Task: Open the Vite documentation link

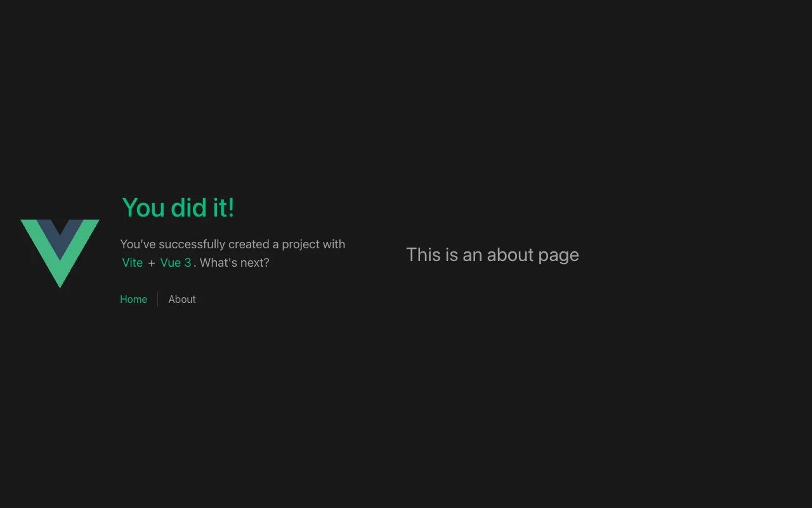Action: pyautogui.click(x=133, y=262)
